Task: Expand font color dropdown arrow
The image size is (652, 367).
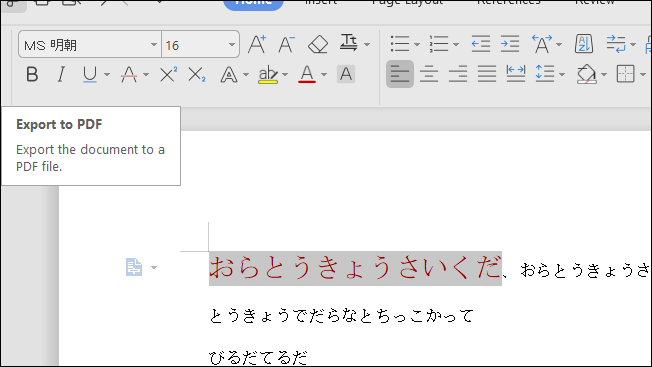Action: (324, 75)
